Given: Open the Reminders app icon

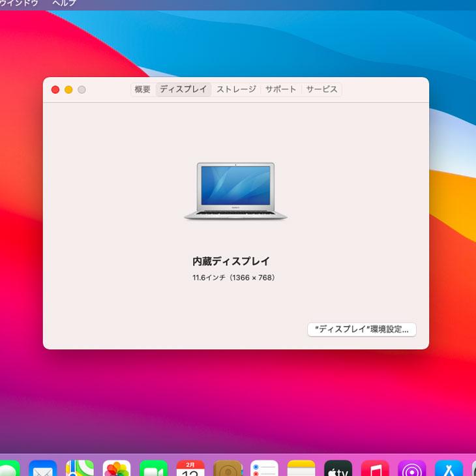Looking at the screenshot, I should pos(264,468).
